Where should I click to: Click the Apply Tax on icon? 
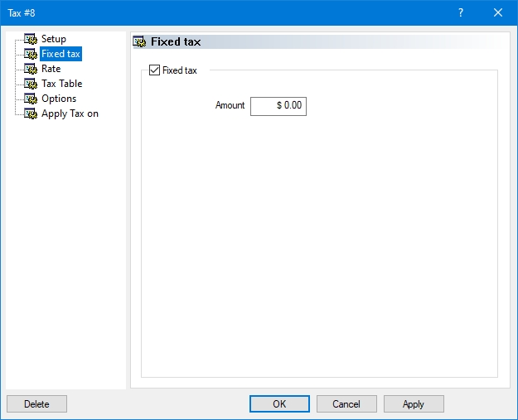pos(31,113)
